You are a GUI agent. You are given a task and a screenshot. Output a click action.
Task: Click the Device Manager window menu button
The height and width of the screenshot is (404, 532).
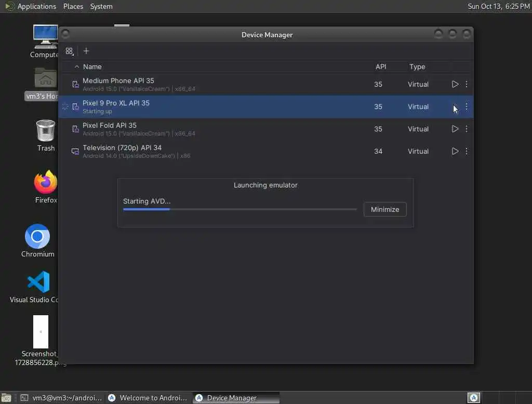coord(65,34)
